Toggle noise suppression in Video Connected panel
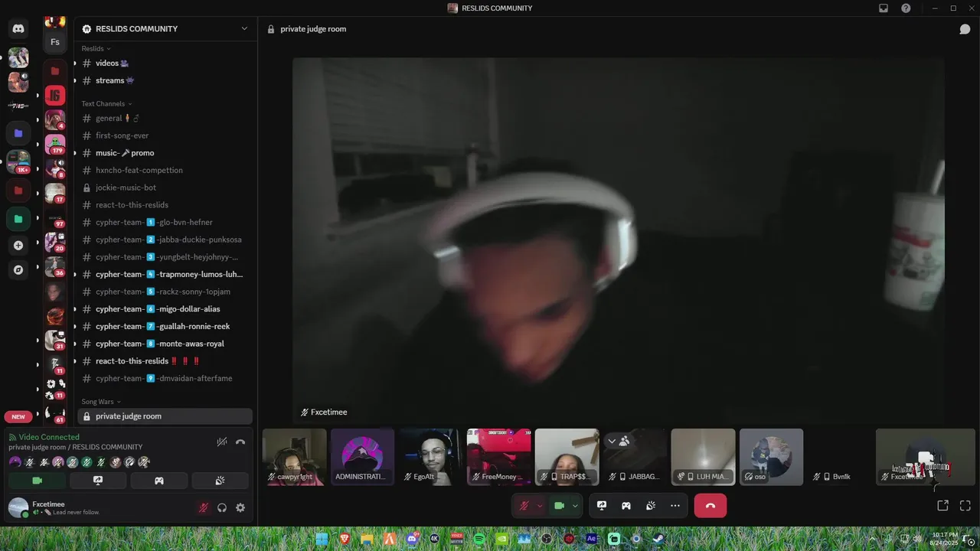Screen dimensions: 980x551 tap(222, 442)
